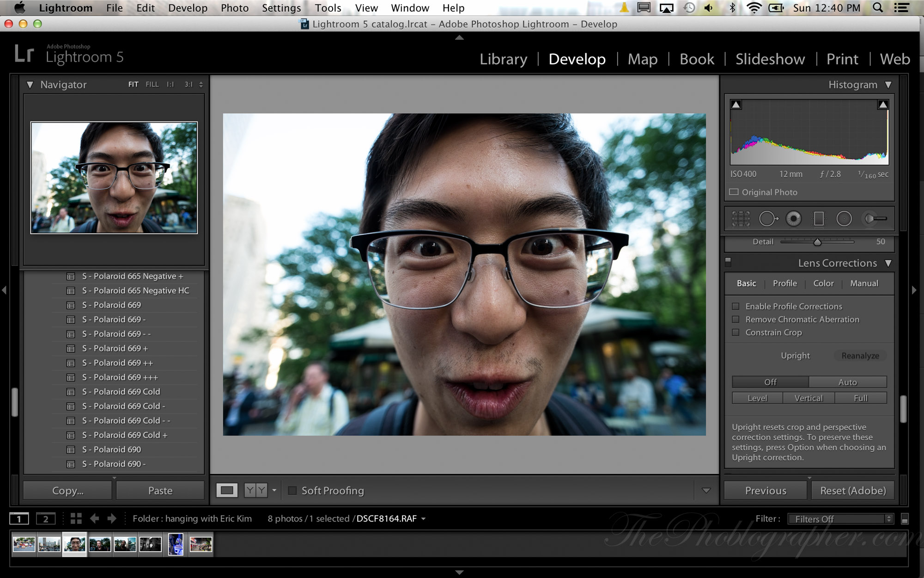Enable Remove Chromatic Aberration
The width and height of the screenshot is (924, 578).
pos(736,320)
